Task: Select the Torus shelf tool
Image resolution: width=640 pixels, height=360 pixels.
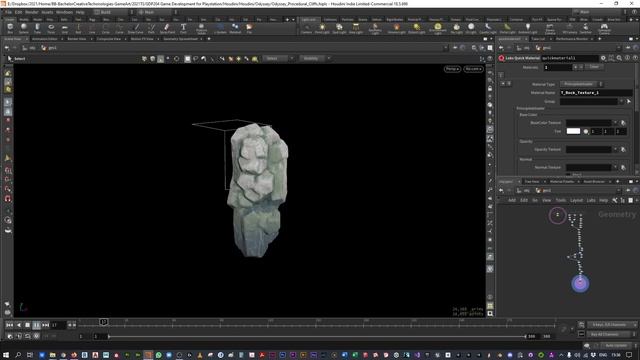Action: [51, 28]
